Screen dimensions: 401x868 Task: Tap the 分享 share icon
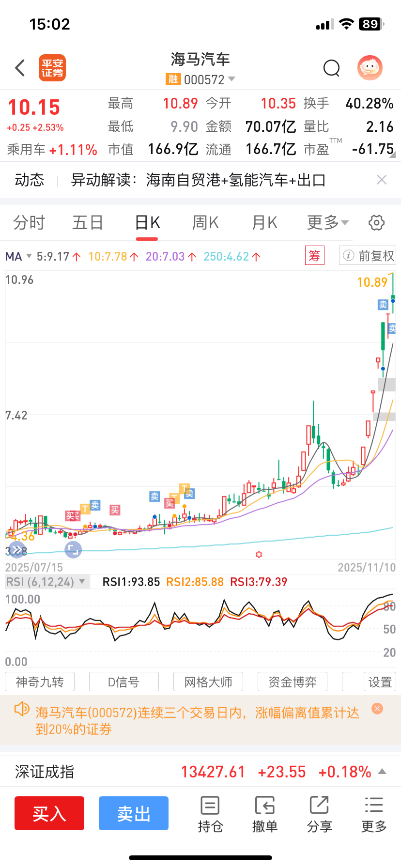click(x=319, y=814)
